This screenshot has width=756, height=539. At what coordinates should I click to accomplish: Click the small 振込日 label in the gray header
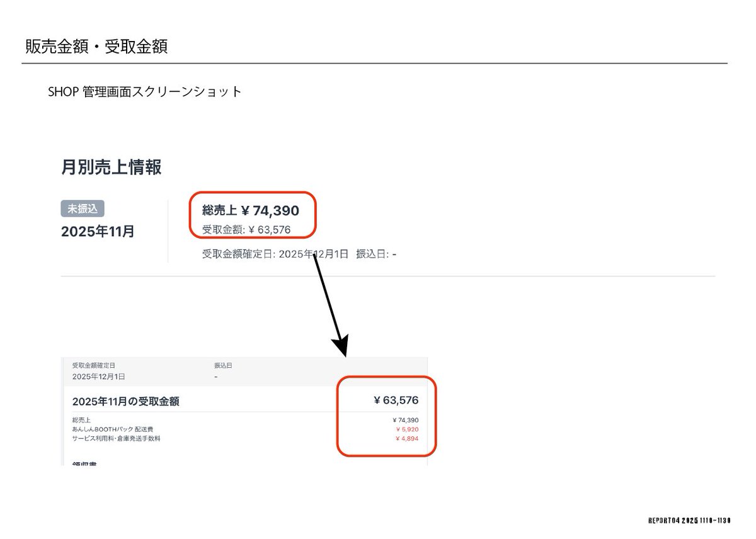point(224,365)
